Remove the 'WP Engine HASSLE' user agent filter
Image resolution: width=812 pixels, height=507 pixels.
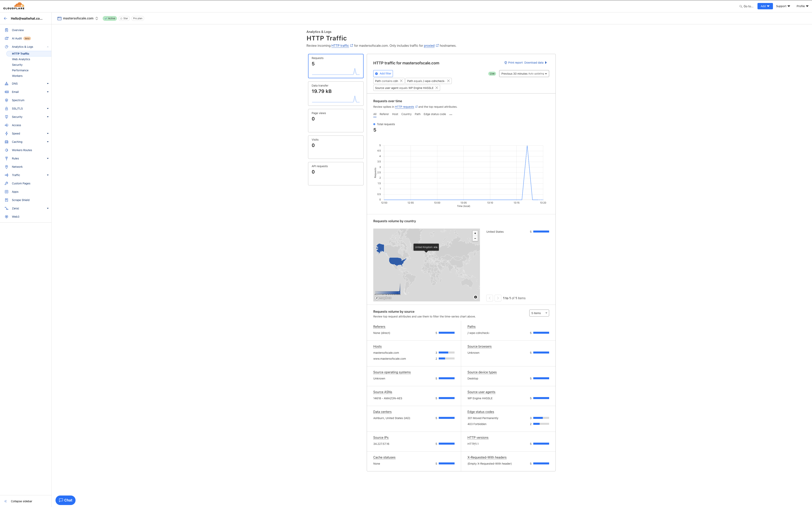click(437, 88)
